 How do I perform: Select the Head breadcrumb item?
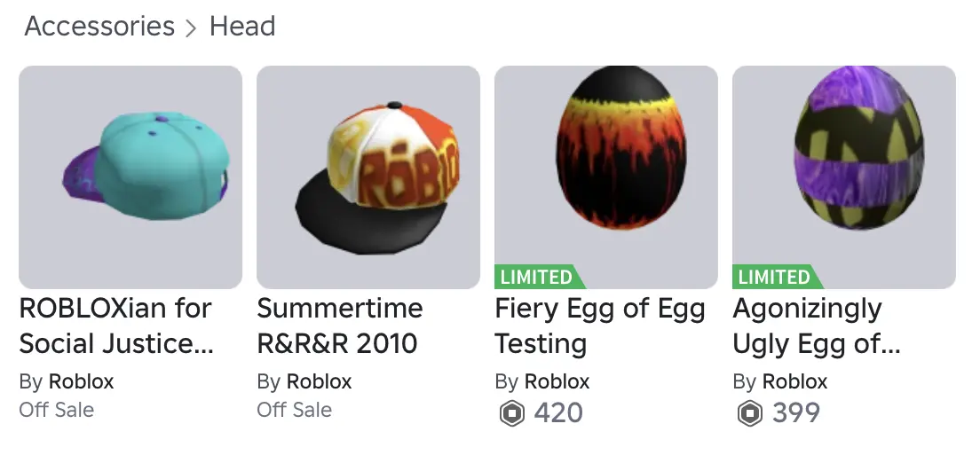point(242,27)
